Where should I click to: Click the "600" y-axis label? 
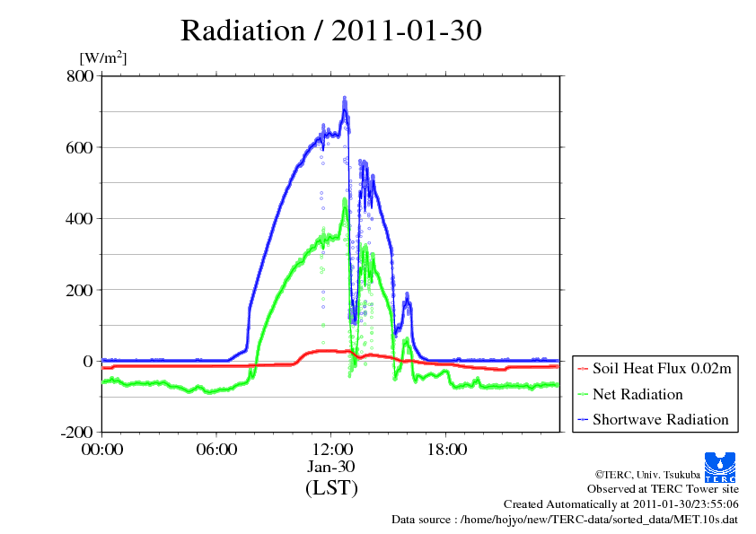click(x=80, y=147)
